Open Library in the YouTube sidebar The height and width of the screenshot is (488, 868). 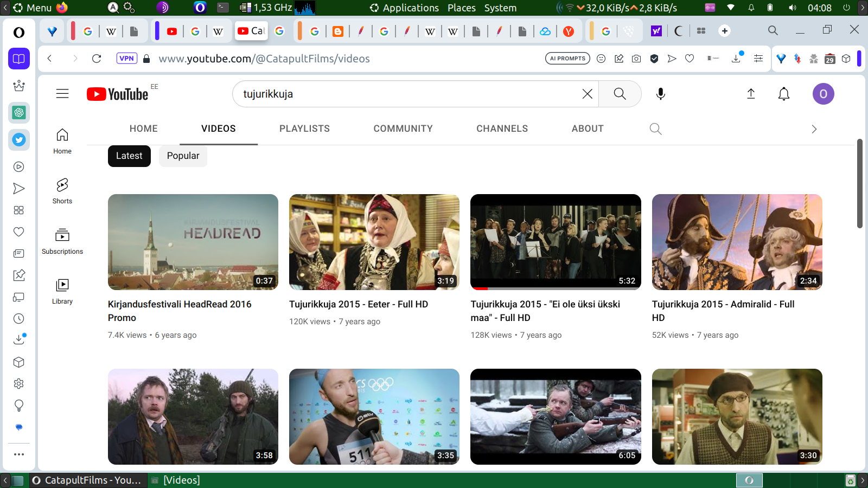point(62,291)
